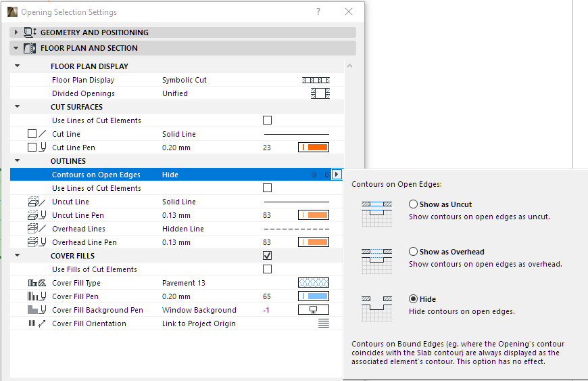Select Show as Uncut radio option
This screenshot has width=588, height=381.
click(413, 204)
